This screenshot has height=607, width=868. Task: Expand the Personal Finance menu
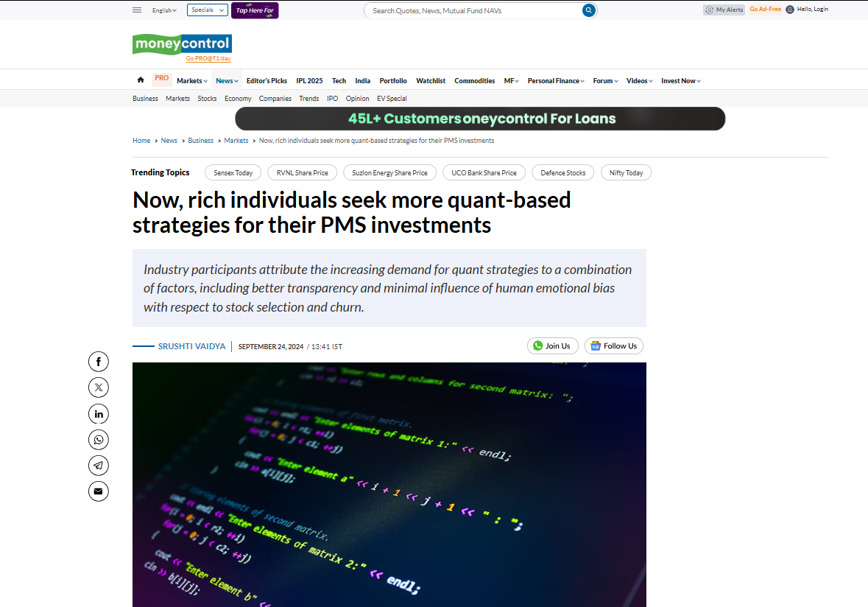(x=556, y=81)
